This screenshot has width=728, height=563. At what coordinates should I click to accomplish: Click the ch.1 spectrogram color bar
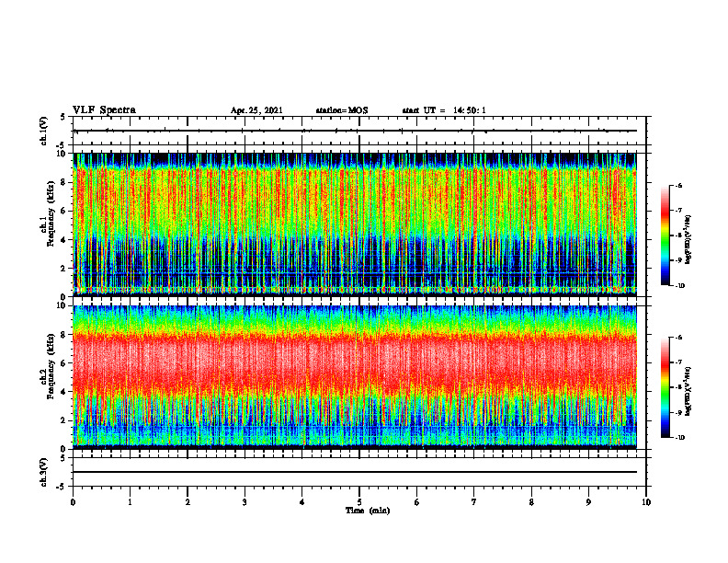pyautogui.click(x=665, y=236)
